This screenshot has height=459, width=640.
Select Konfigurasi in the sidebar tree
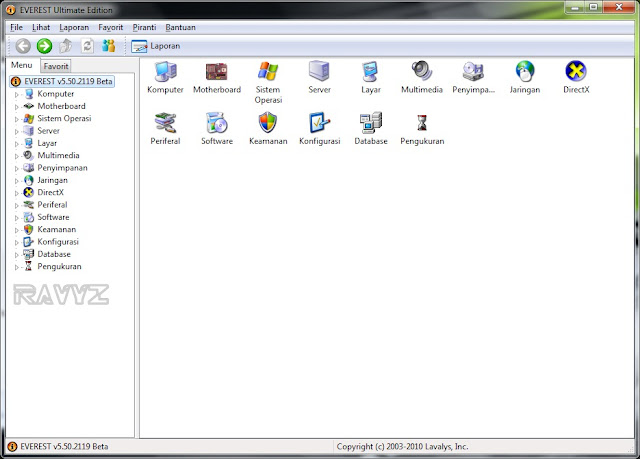(x=58, y=242)
